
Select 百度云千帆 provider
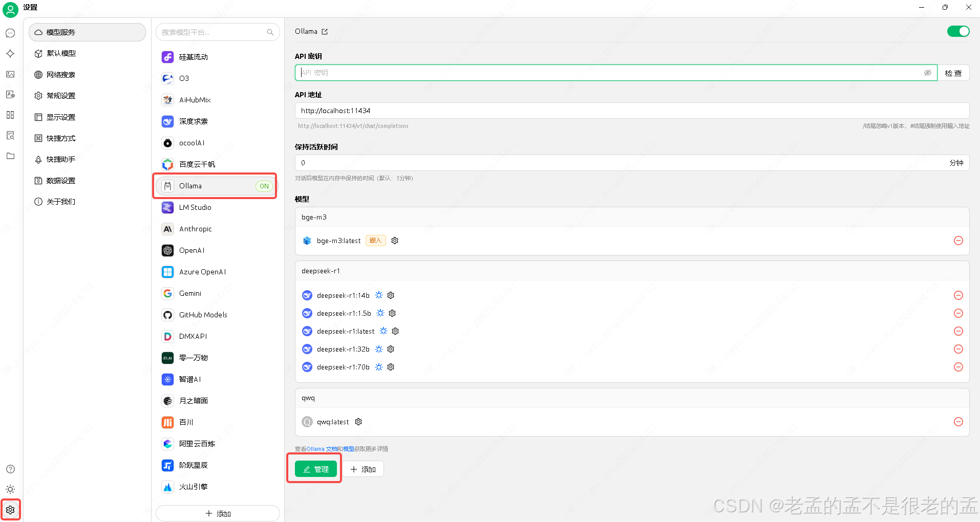218,164
